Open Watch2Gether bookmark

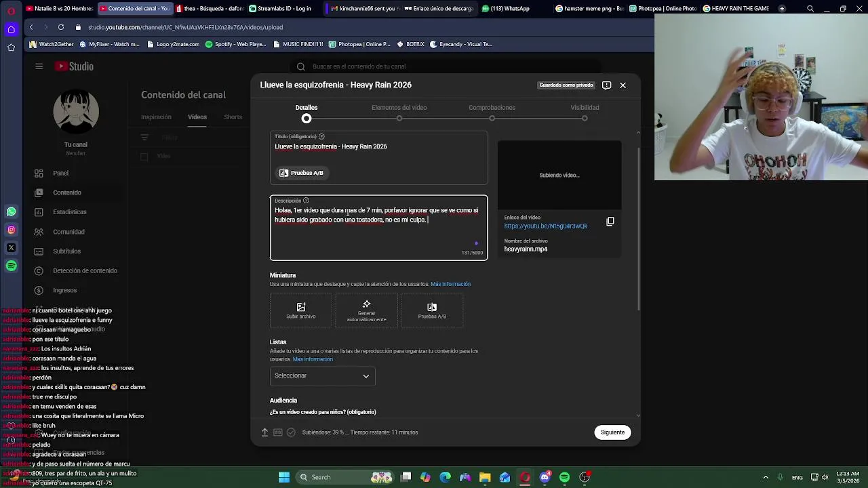click(52, 44)
